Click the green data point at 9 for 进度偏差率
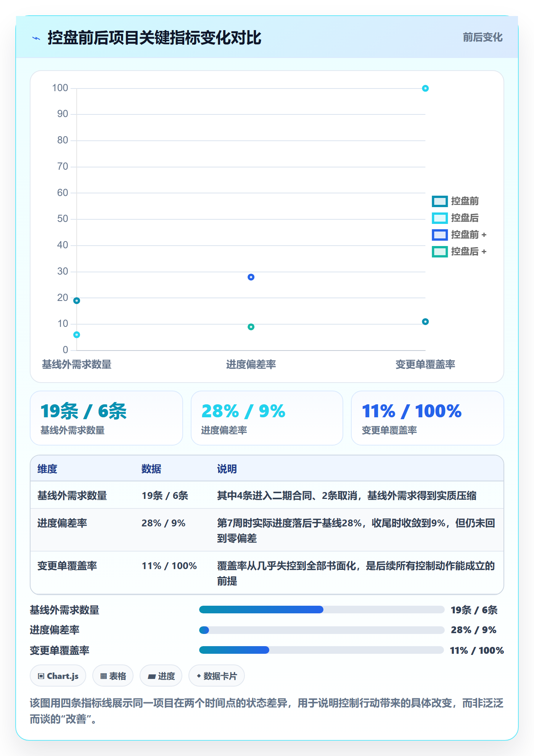Screen dimensions: 534x756 251,327
